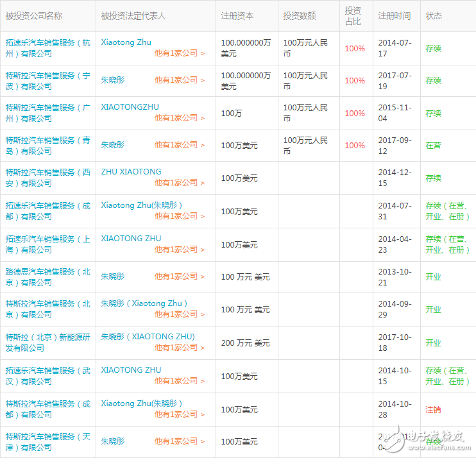Select the 100万 capital cell in 广州 row

232,114
